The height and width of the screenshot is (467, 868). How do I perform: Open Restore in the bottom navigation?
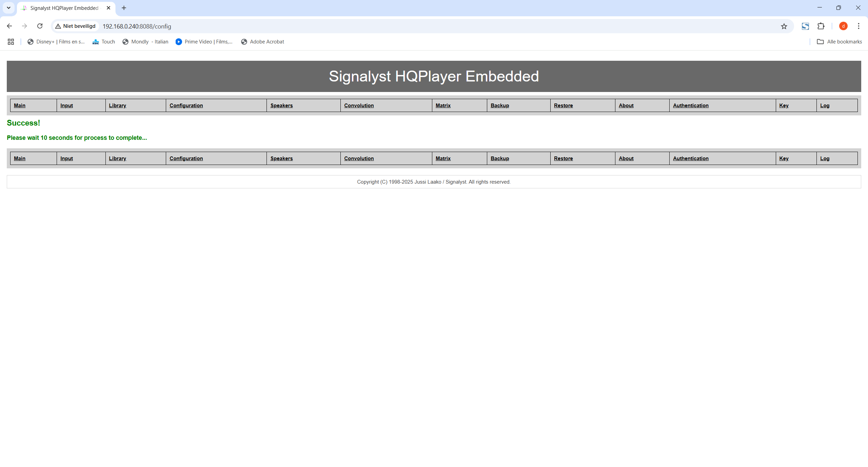click(564, 158)
